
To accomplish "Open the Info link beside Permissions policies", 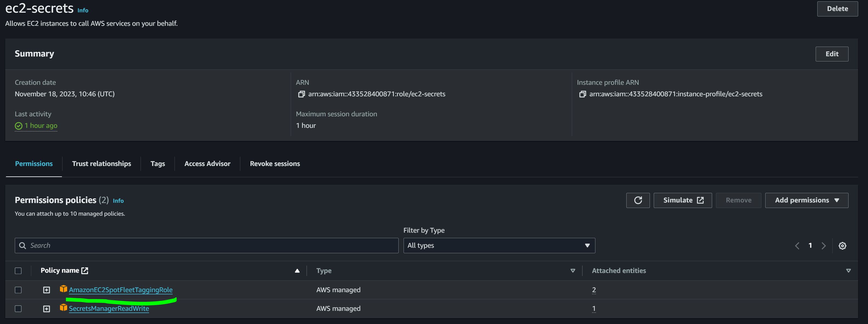I will [118, 201].
